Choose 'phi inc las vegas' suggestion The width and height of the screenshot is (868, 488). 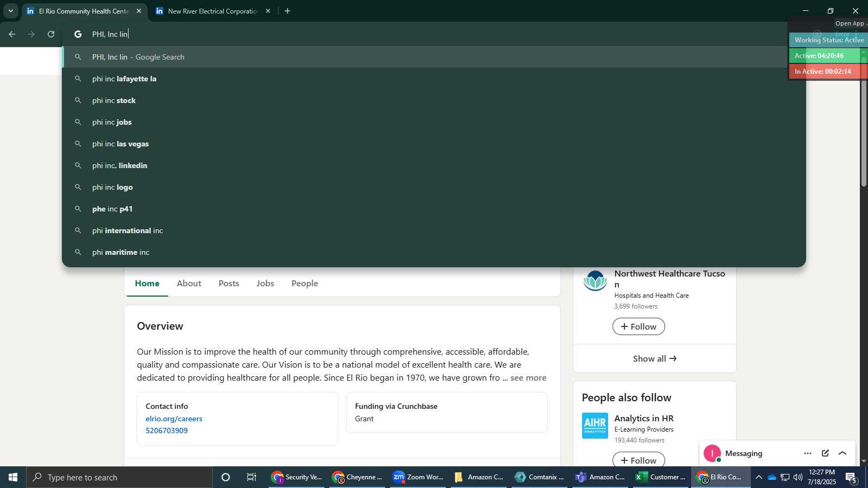coord(434,144)
